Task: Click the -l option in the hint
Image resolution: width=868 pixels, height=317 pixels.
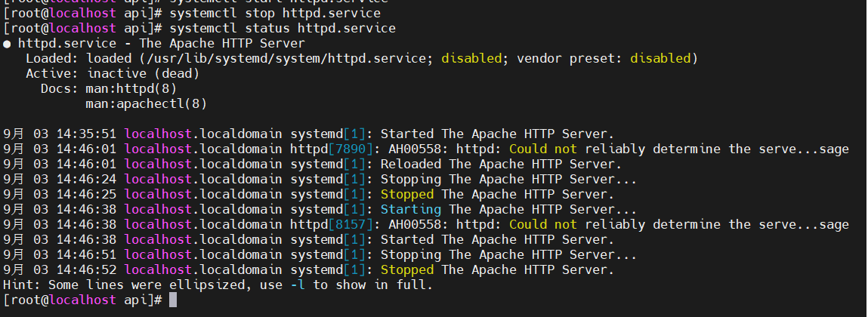Action: [298, 285]
